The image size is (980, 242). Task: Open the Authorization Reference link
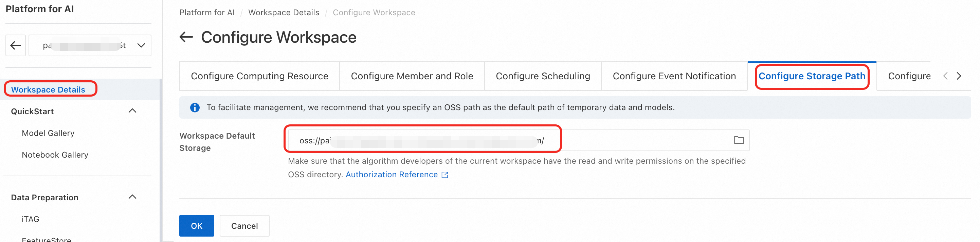(392, 175)
